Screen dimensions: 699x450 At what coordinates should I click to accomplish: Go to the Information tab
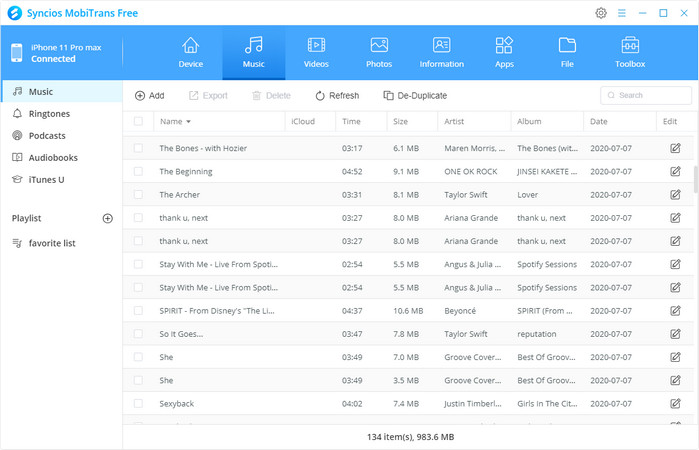[441, 53]
